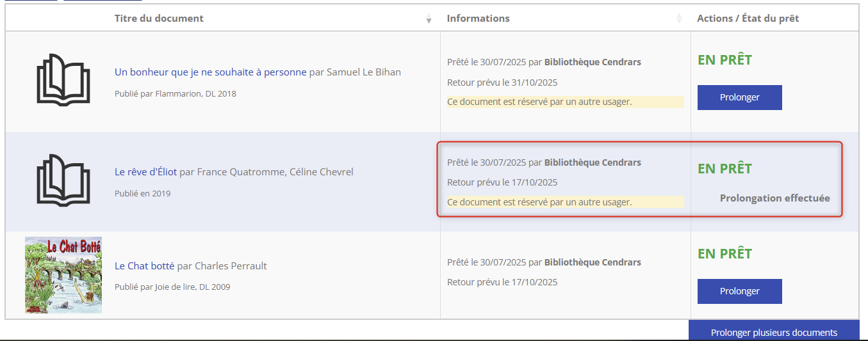Sort by the Titre du document arrows
This screenshot has width=868, height=341.
(429, 19)
